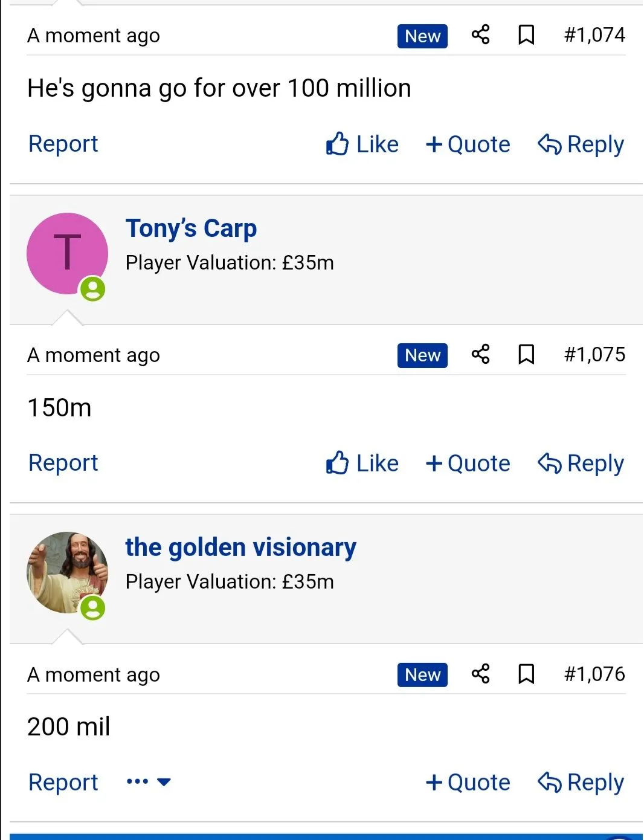Screen dimensions: 644x840
Task: Like the '100 million' post
Action: (362, 144)
